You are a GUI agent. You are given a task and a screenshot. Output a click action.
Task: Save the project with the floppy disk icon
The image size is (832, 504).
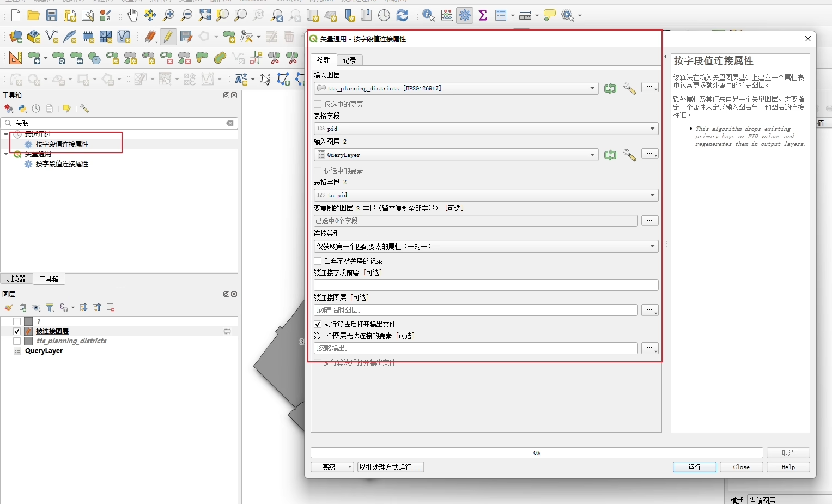[52, 16]
